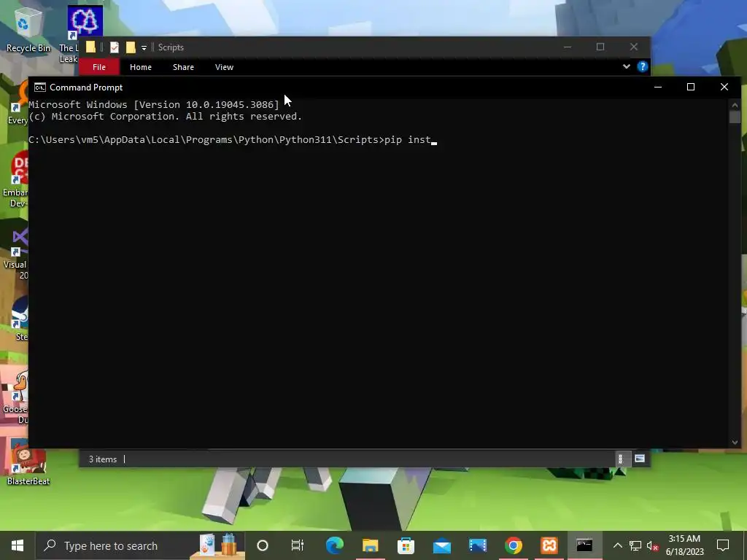747x560 pixels.
Task: Open Task View on the taskbar
Action: (298, 545)
